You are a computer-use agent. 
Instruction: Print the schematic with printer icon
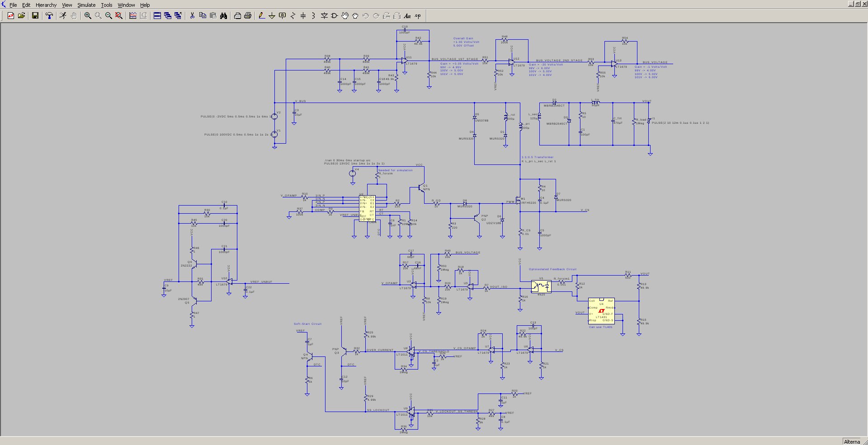tap(248, 16)
